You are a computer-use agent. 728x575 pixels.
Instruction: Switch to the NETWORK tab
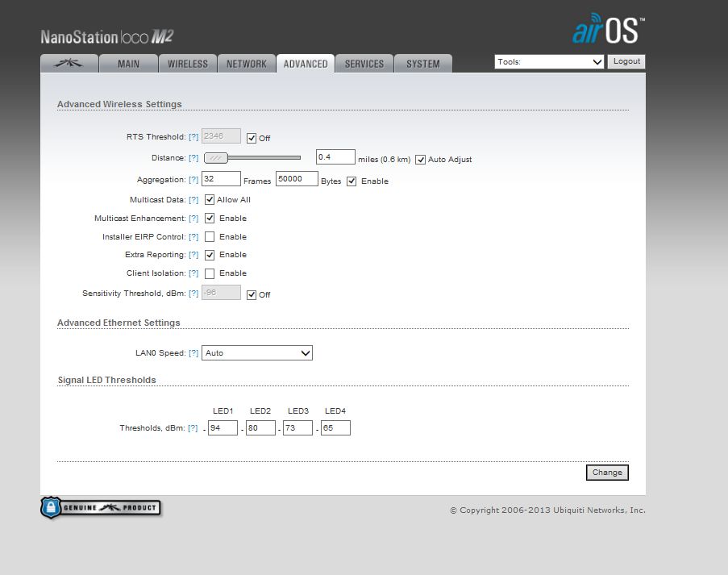coord(247,64)
